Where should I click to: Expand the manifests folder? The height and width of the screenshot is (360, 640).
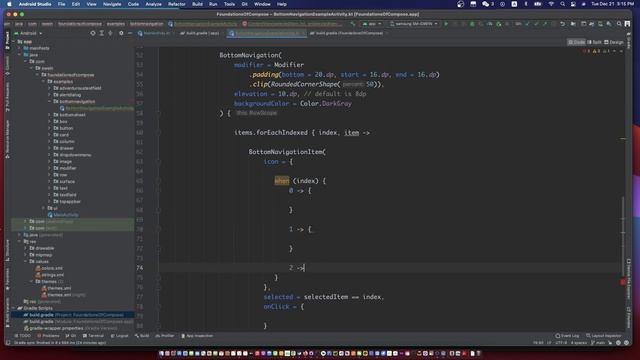pos(20,48)
